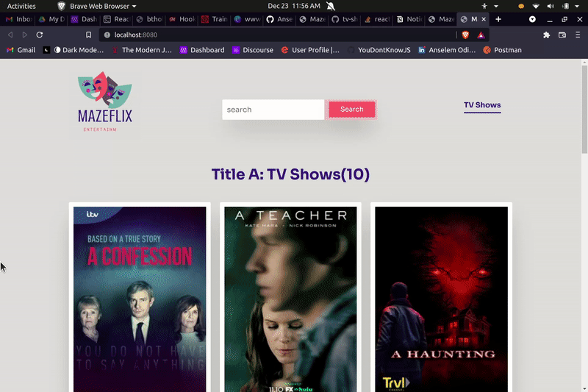Switch to the www tab

[x=247, y=19]
